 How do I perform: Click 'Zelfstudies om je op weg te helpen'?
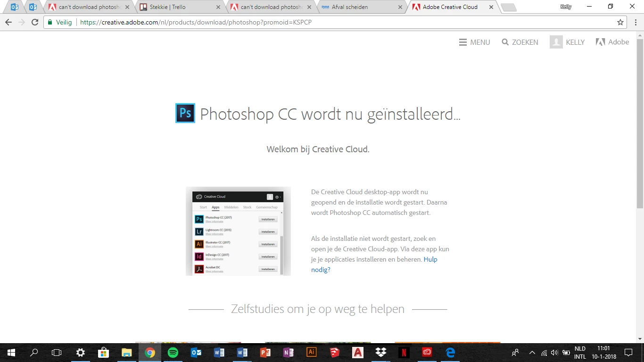318,309
